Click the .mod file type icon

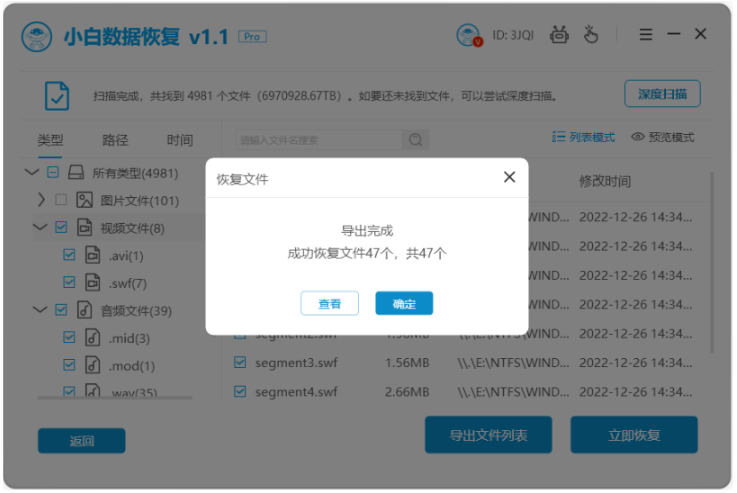(x=93, y=365)
